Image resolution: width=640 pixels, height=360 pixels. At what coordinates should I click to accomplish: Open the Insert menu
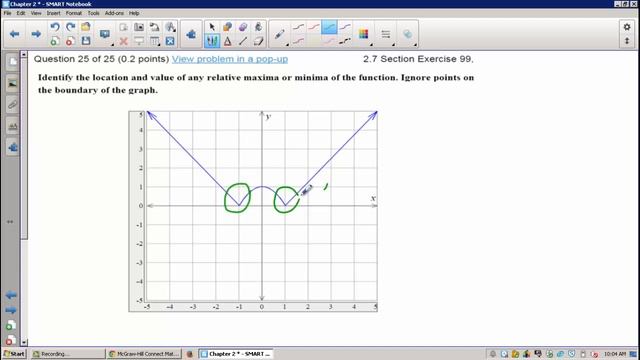tap(53, 13)
